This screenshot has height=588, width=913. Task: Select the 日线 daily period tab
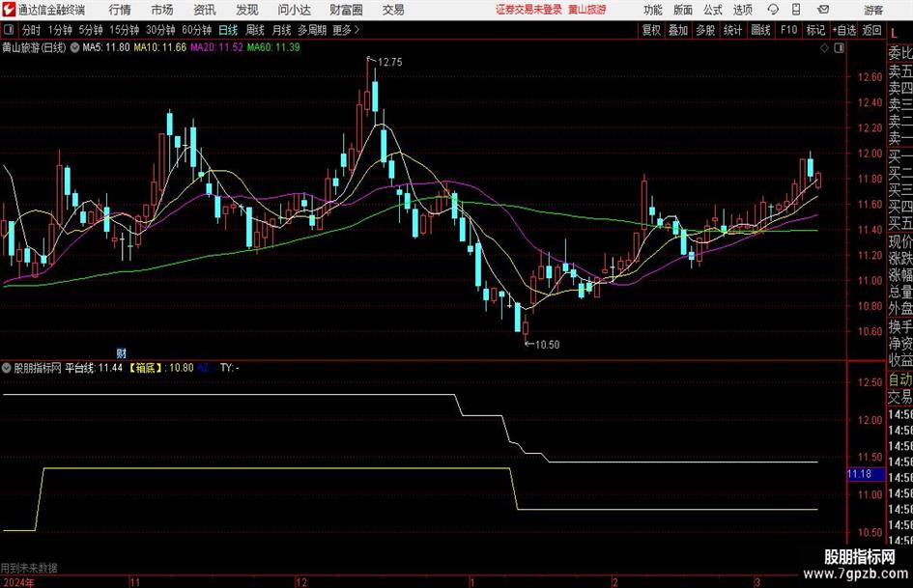228,30
